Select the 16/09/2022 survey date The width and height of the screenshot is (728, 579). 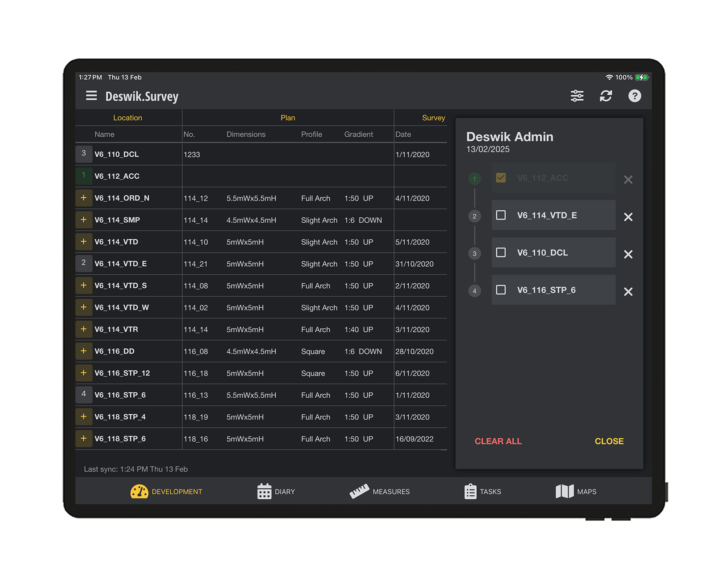coord(414,439)
